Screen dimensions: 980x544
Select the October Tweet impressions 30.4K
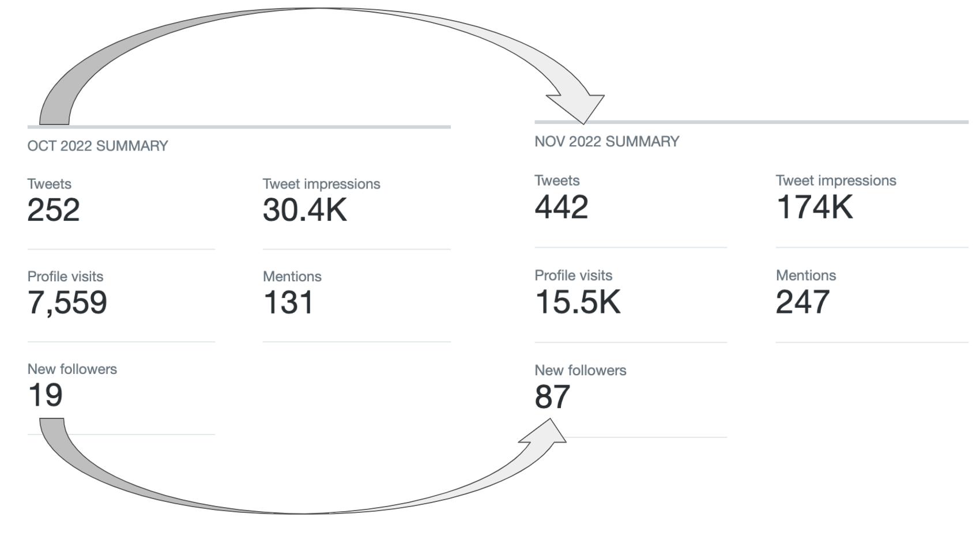point(305,210)
